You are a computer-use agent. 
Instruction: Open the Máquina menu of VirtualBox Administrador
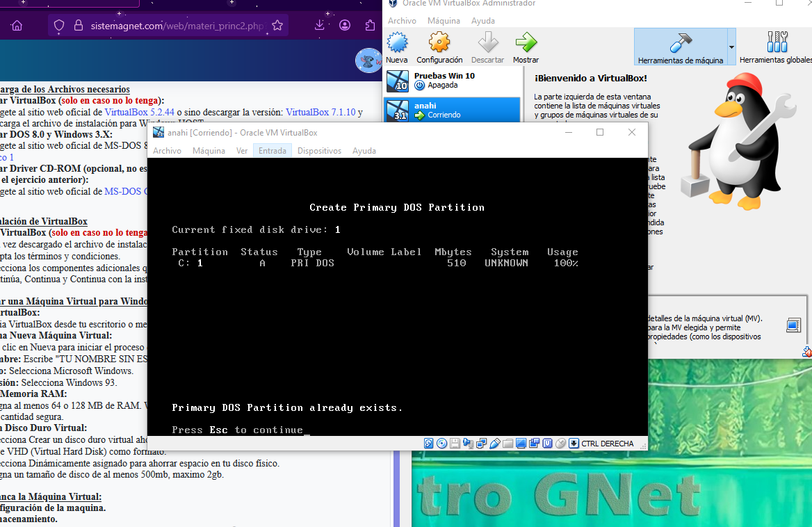coord(444,21)
